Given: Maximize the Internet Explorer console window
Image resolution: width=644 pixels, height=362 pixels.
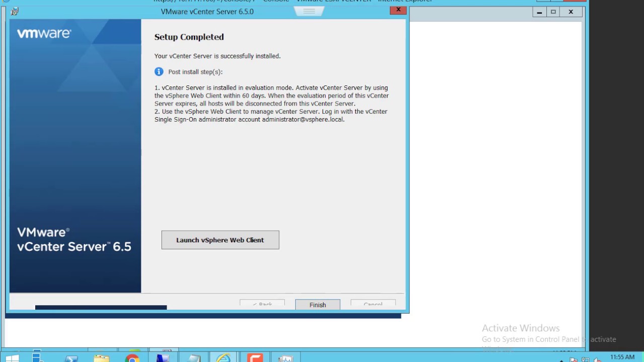Looking at the screenshot, I should pyautogui.click(x=553, y=12).
